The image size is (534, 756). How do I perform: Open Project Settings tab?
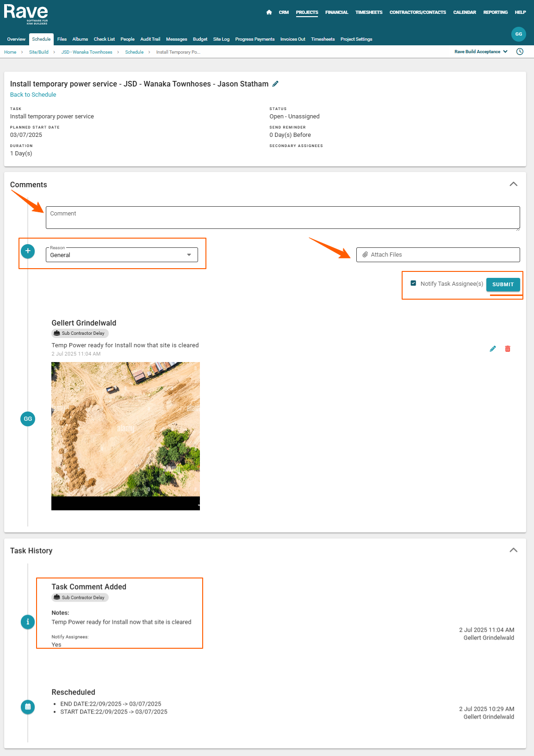click(356, 39)
